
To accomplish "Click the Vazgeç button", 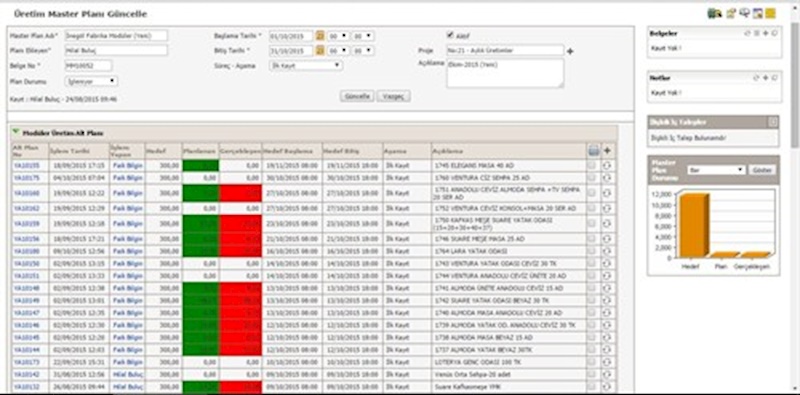I will tap(393, 96).
